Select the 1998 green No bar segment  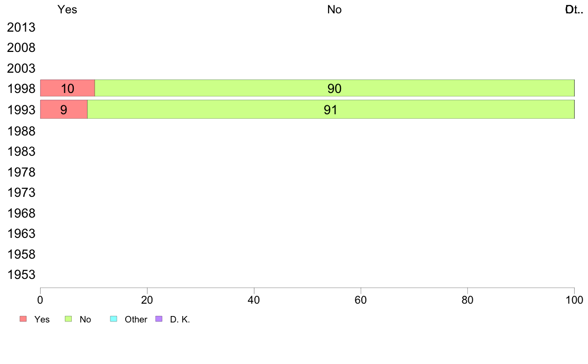point(334,88)
